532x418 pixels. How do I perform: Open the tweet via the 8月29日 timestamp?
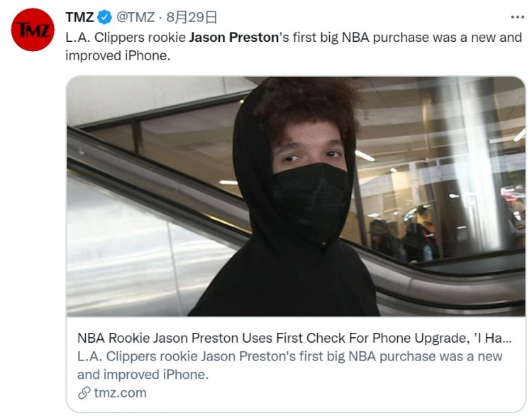192,17
